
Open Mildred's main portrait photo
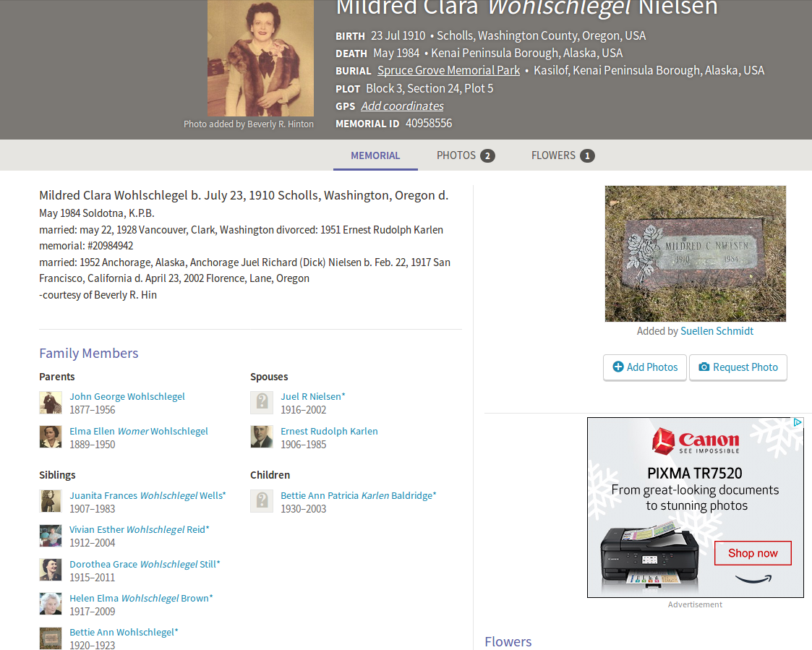260,58
